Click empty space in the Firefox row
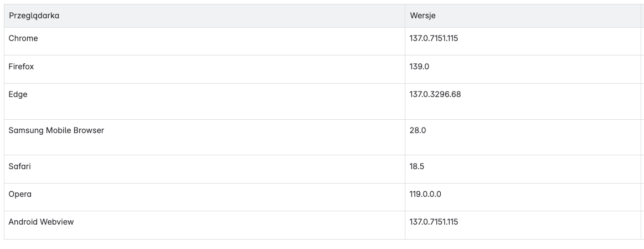Screen dimensions: 644x249 [218, 69]
